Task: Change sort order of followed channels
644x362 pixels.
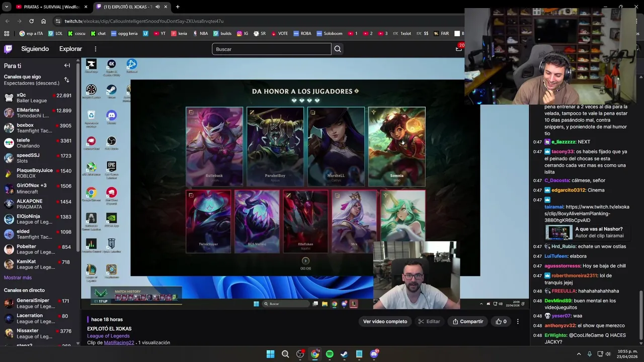Action: click(66, 80)
